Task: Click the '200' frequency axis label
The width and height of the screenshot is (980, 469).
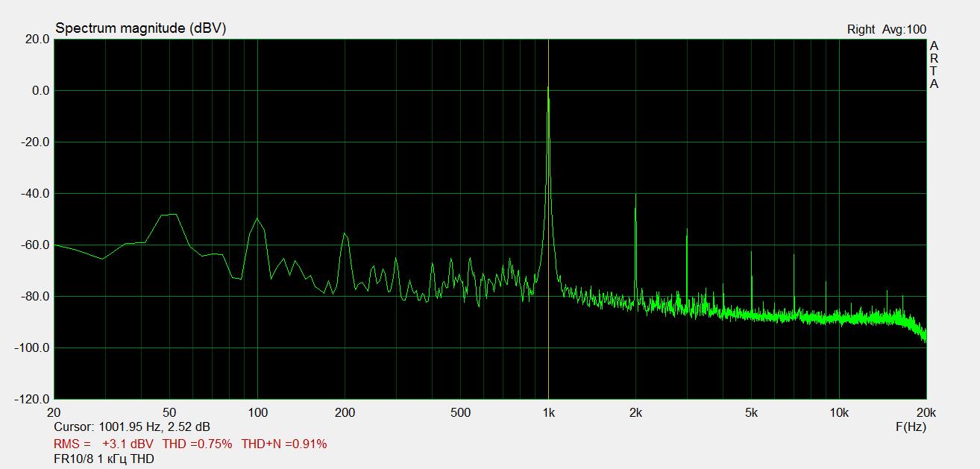Action: pyautogui.click(x=345, y=412)
